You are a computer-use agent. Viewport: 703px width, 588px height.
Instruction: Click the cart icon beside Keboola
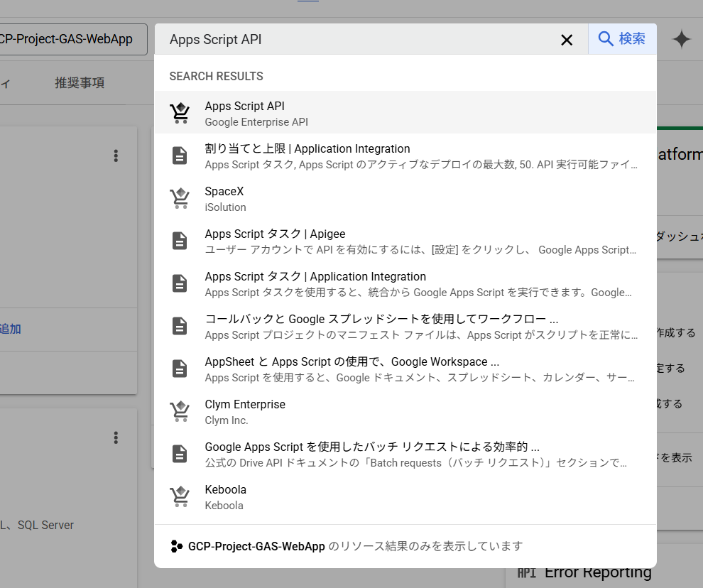click(180, 496)
